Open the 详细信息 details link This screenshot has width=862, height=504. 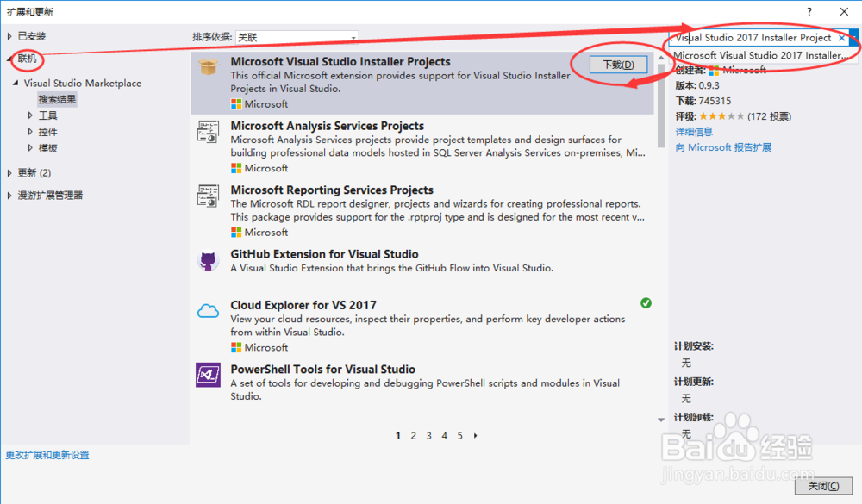coord(694,131)
